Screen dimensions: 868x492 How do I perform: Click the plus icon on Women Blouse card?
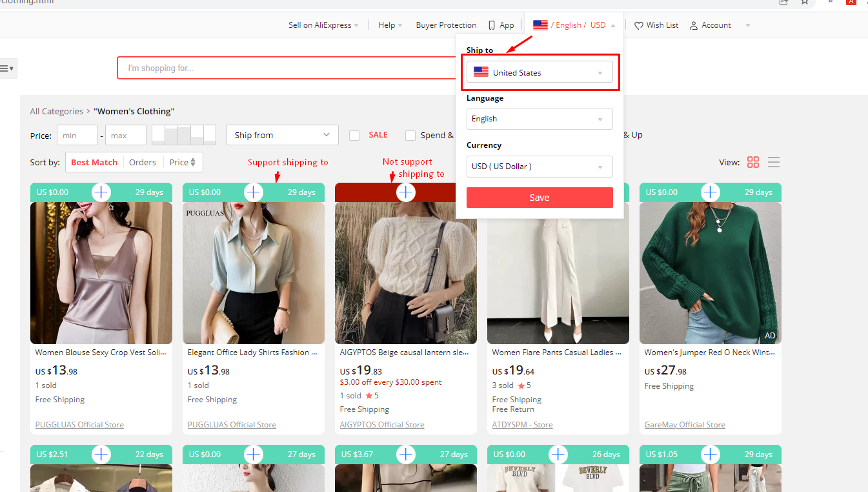coord(101,192)
